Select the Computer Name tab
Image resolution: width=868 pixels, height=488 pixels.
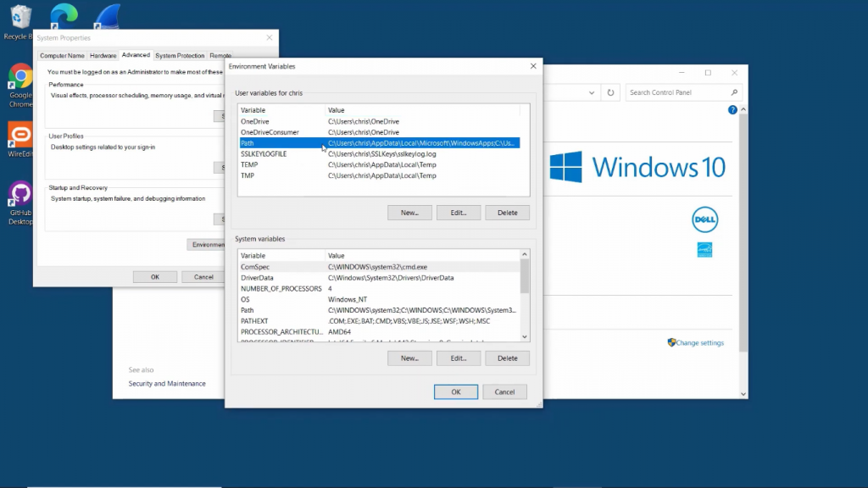[63, 55]
